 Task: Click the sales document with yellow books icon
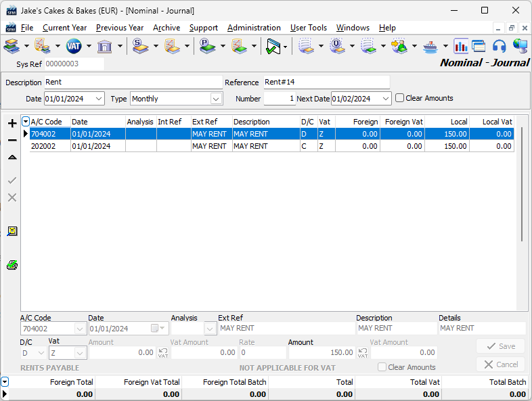(173, 46)
